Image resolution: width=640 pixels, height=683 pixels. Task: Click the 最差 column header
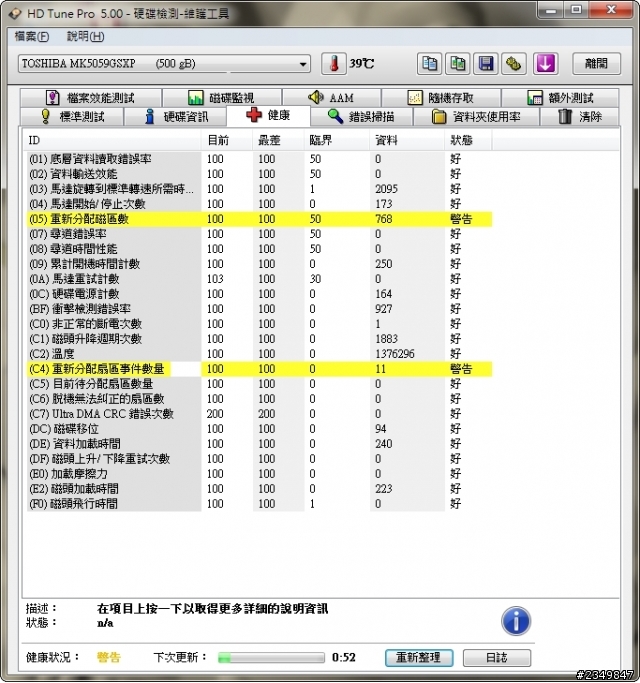(x=278, y=140)
